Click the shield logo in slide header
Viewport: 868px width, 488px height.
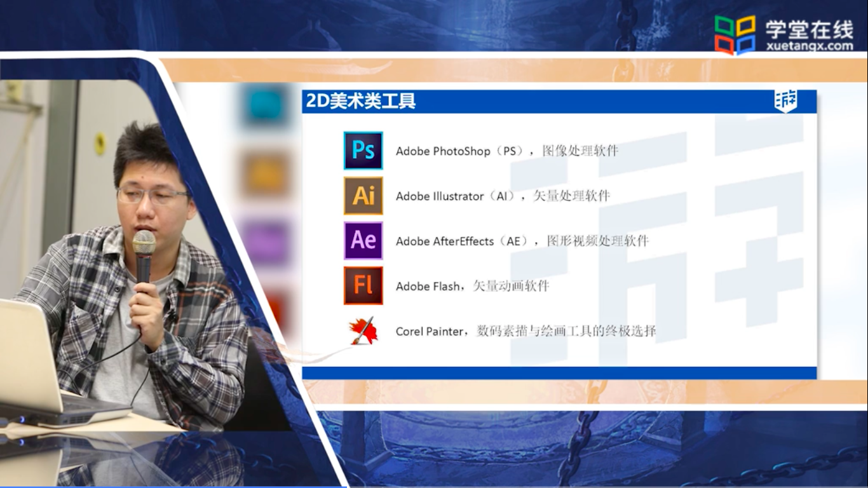785,102
